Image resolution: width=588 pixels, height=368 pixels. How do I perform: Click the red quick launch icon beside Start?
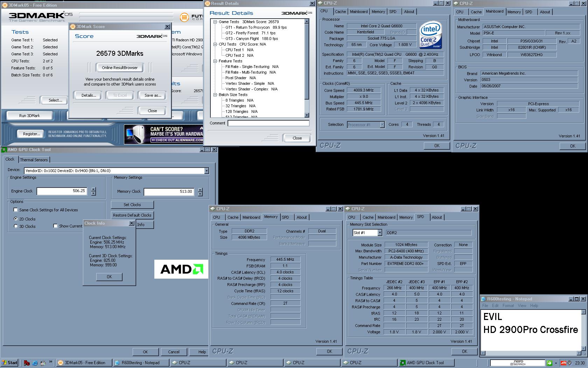coord(27,363)
